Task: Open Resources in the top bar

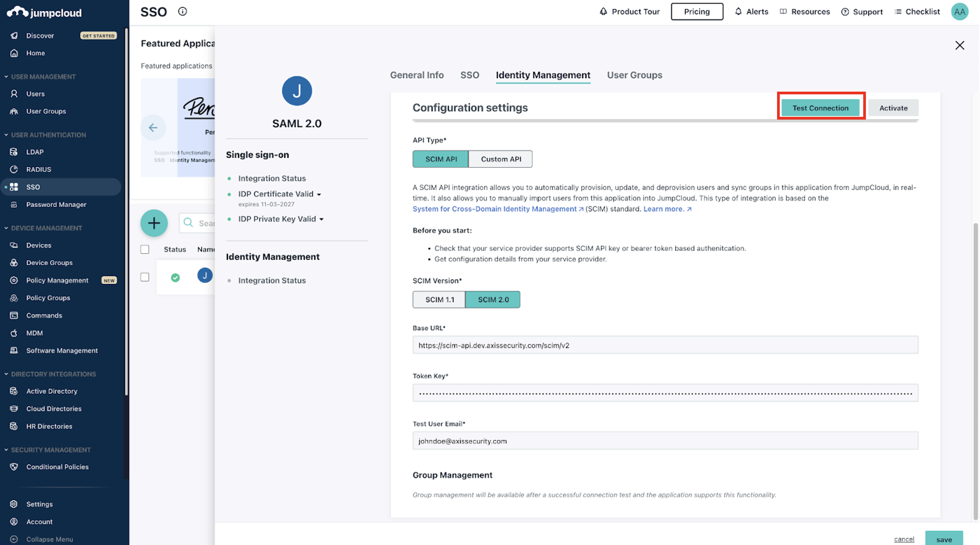Action: [805, 12]
